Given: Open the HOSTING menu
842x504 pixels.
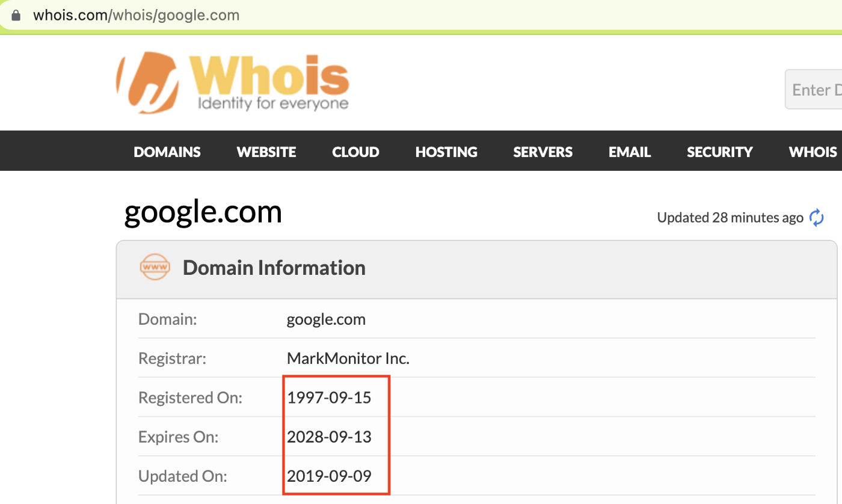Looking at the screenshot, I should (x=446, y=152).
